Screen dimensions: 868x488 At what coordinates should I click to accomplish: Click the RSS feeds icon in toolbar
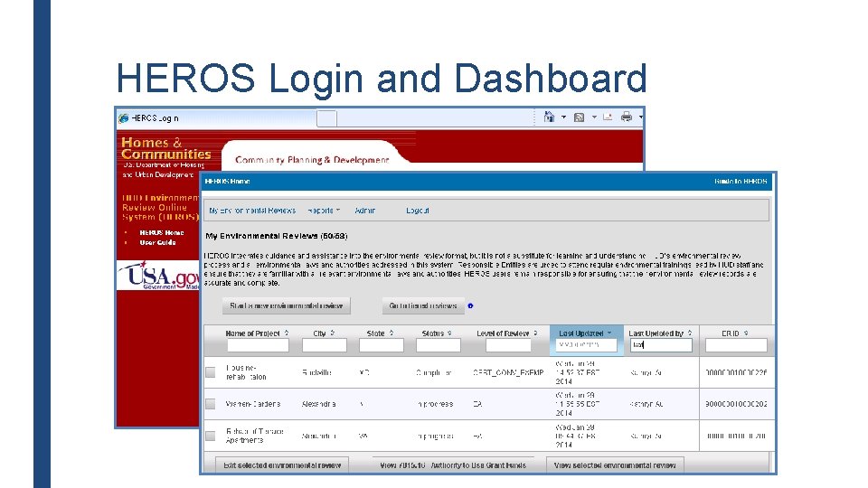pos(579,117)
